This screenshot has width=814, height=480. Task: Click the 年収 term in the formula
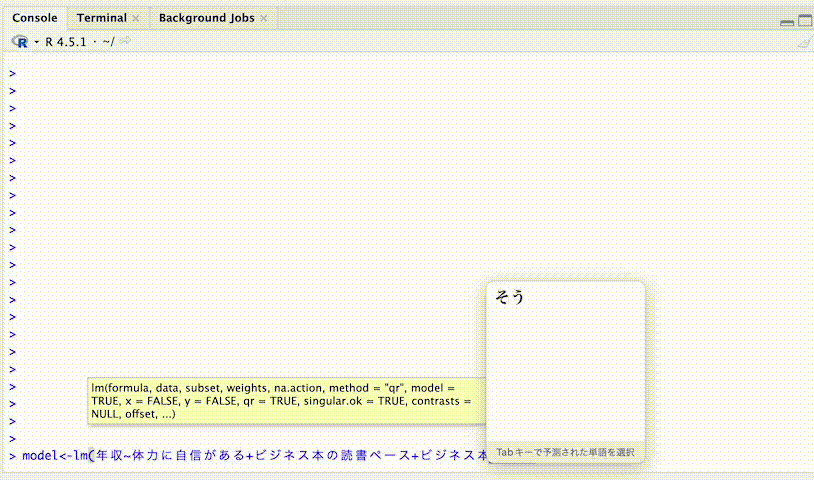click(x=109, y=456)
